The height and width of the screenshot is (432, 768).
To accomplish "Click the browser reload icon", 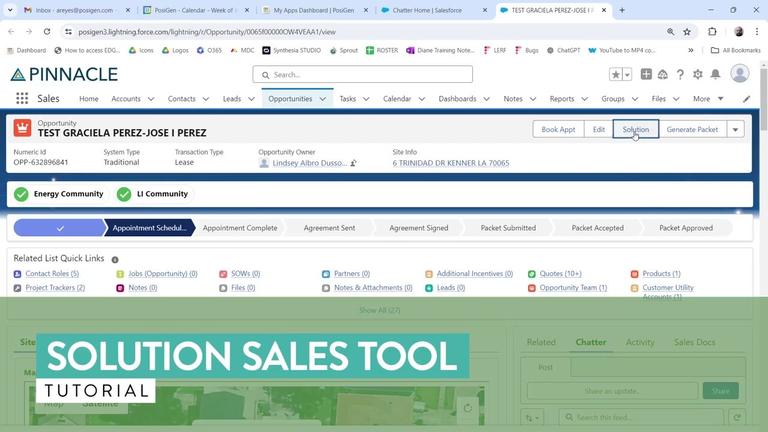I will click(x=47, y=31).
